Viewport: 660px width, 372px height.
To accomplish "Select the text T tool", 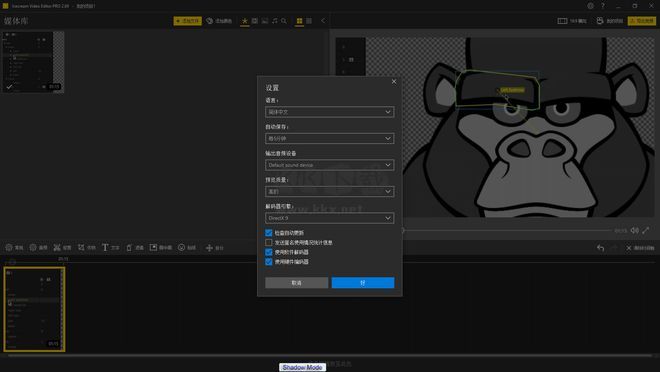I will tap(111, 248).
